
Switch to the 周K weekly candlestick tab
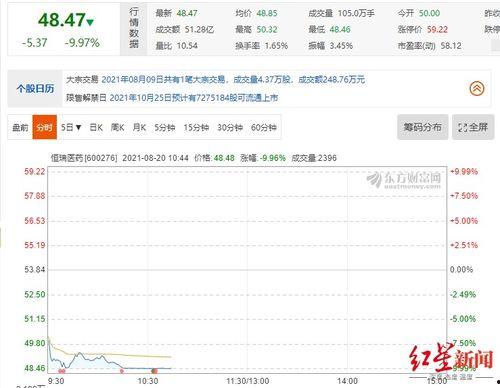[x=117, y=127]
